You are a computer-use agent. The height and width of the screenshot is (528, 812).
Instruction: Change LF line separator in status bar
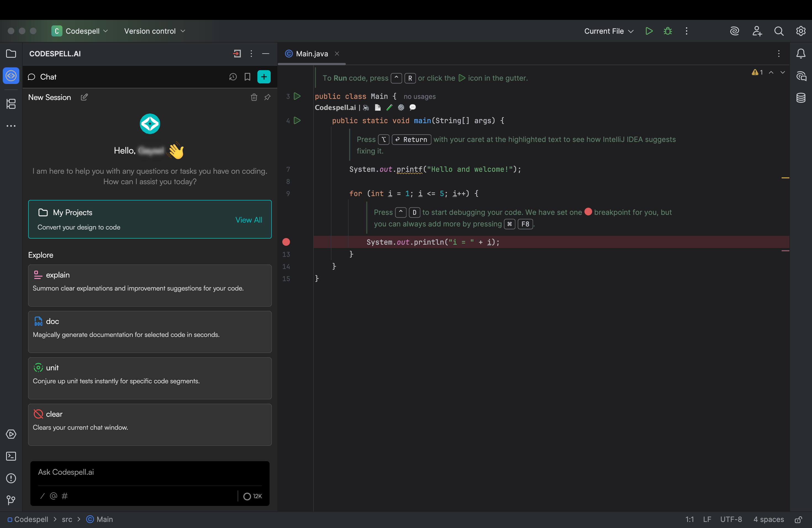pos(707,519)
